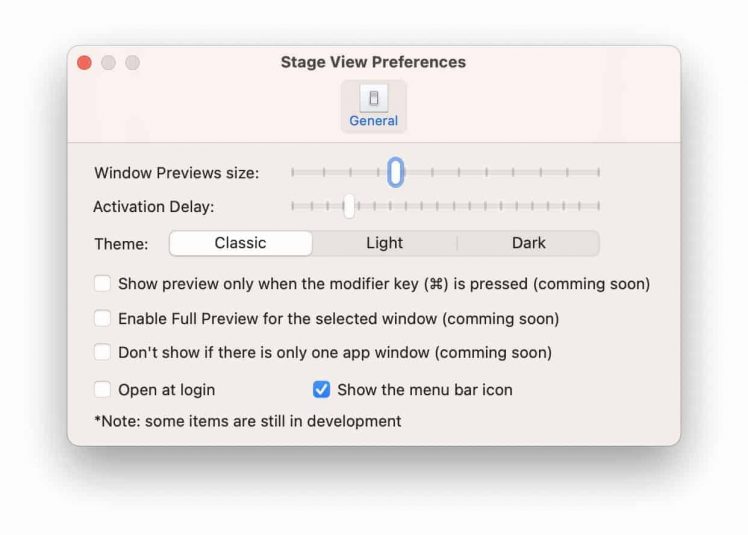
Task: Click the right end of Activation Delay track
Action: pyautogui.click(x=598, y=207)
